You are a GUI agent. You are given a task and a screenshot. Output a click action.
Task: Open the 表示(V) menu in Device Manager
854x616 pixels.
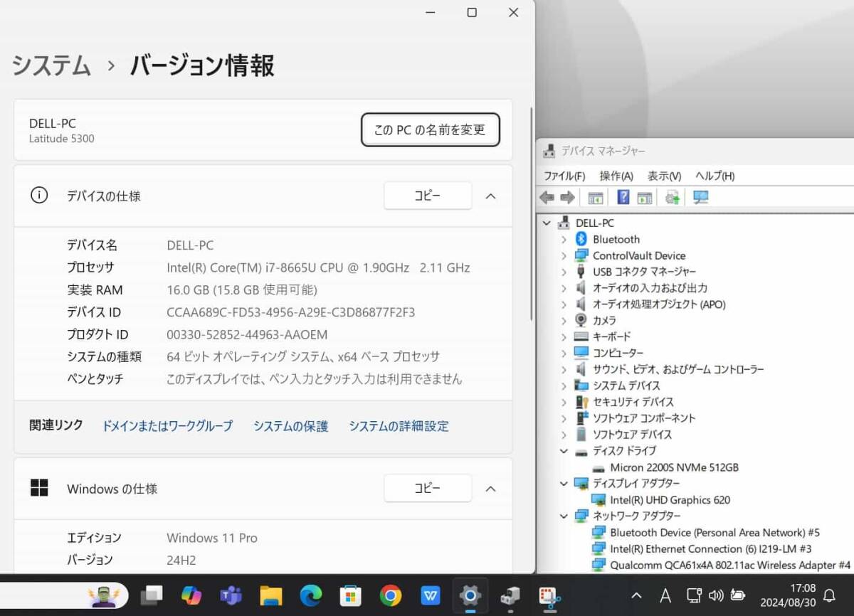pyautogui.click(x=664, y=176)
